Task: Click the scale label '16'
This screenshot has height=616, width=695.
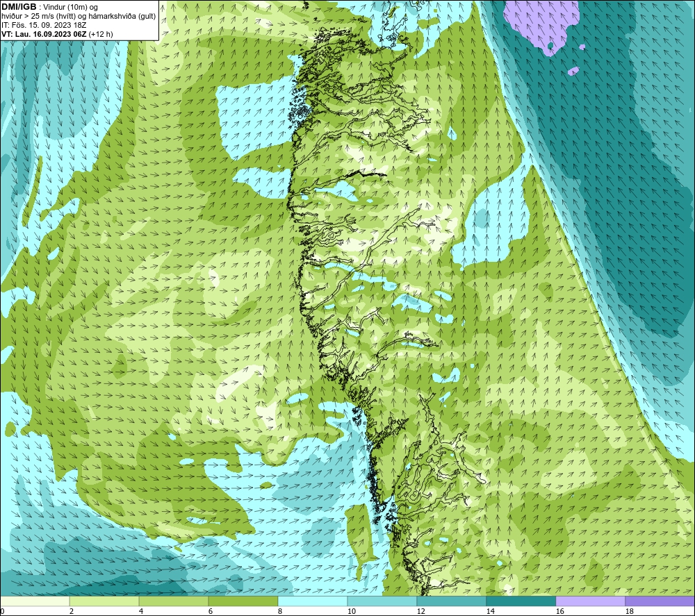Action: [559, 612]
